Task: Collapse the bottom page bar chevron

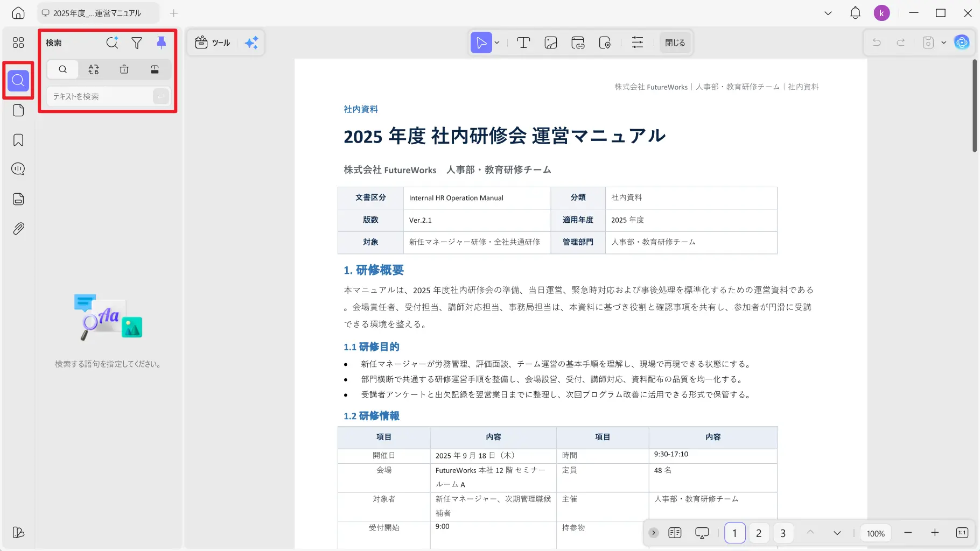Action: 653,533
